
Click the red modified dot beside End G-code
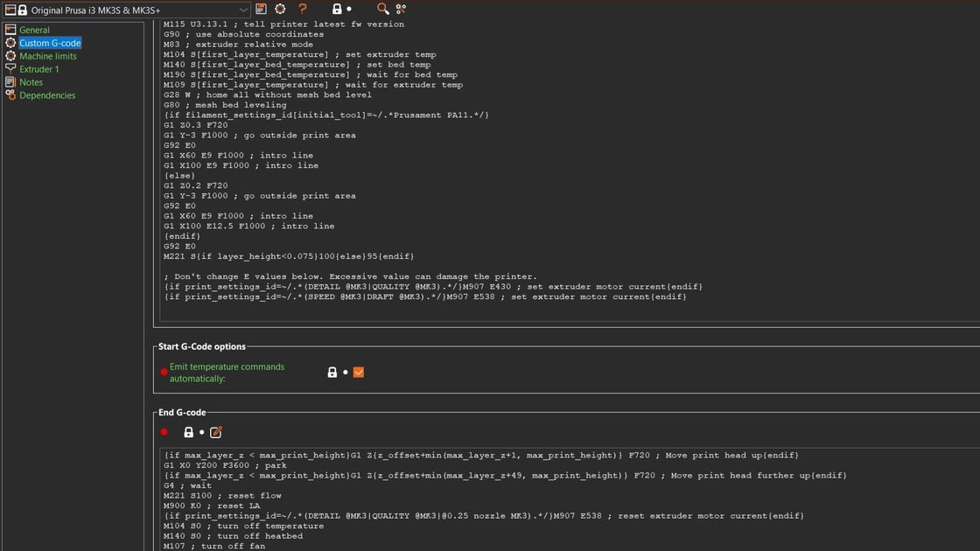163,431
